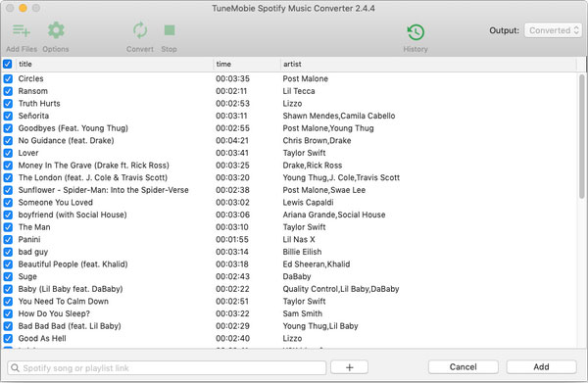This screenshot has height=383, width=588.
Task: Click artist Shawn Mendes,Camila Cabello
Action: tap(339, 116)
